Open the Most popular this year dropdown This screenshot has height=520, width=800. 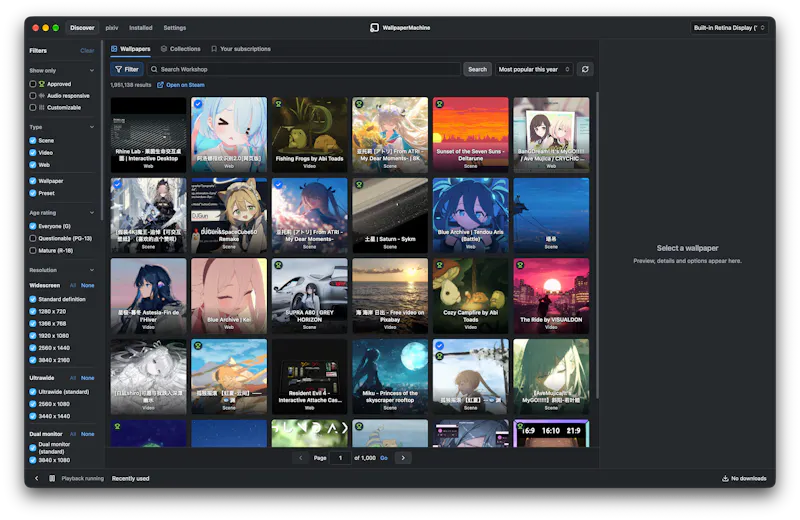coord(534,69)
